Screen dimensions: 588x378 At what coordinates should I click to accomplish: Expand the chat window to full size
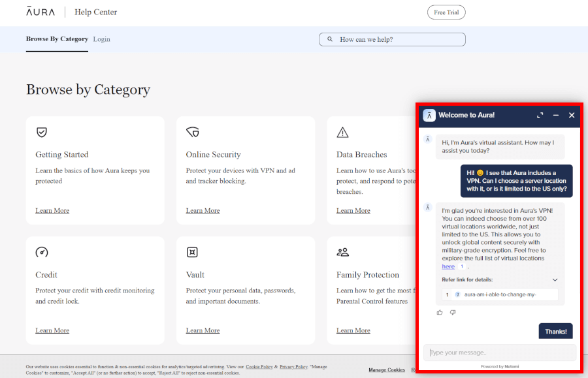point(540,116)
